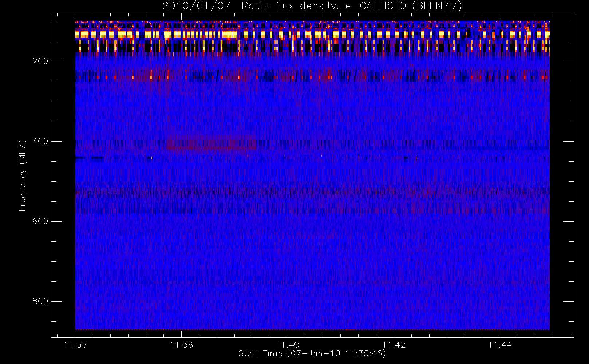The width and height of the screenshot is (589, 364).
Task: Click the 'Frequency (MHZ)' axis label
Action: [23, 175]
